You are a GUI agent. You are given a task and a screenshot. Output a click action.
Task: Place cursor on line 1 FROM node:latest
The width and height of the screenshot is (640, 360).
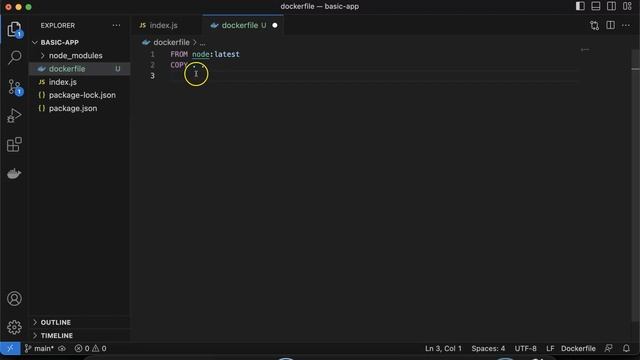(205, 54)
